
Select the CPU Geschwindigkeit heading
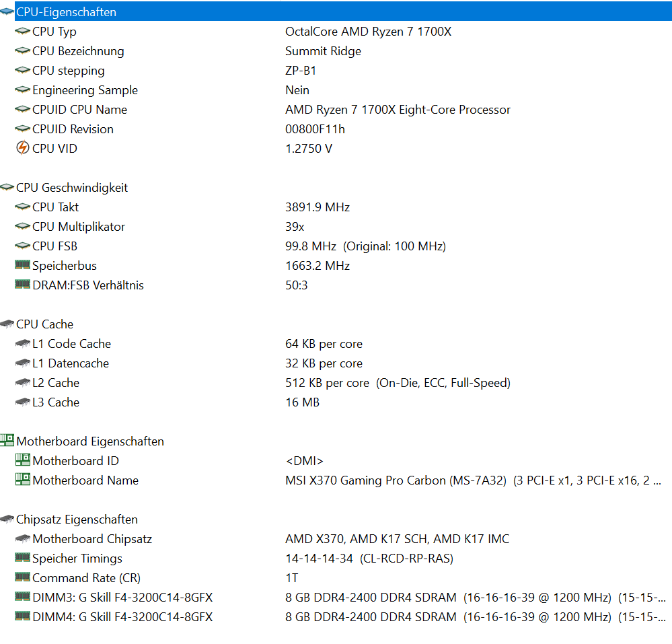tap(72, 188)
